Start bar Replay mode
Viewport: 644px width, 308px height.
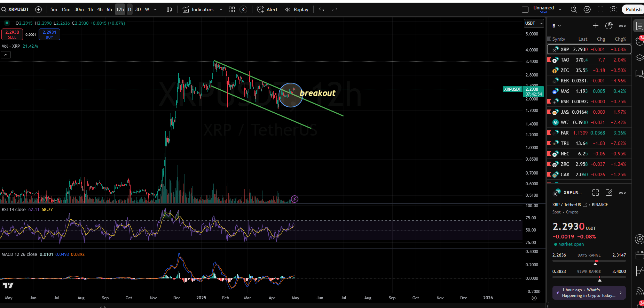(297, 9)
